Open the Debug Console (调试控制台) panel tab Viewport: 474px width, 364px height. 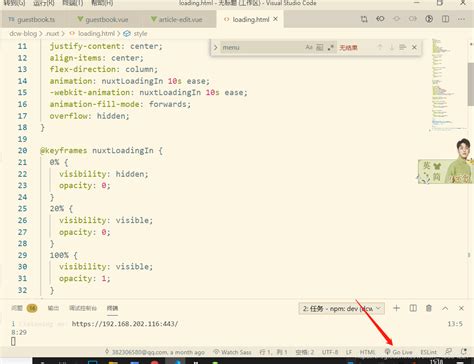(x=83, y=308)
